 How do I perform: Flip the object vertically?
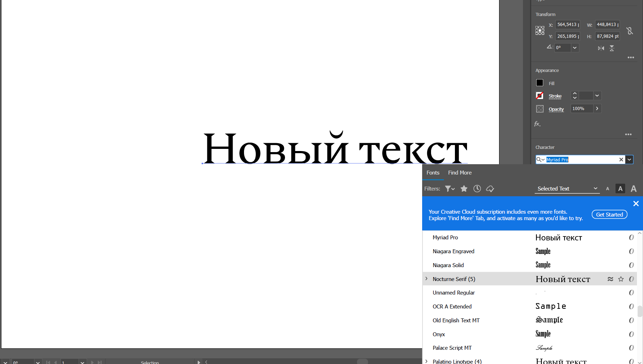pos(612,48)
